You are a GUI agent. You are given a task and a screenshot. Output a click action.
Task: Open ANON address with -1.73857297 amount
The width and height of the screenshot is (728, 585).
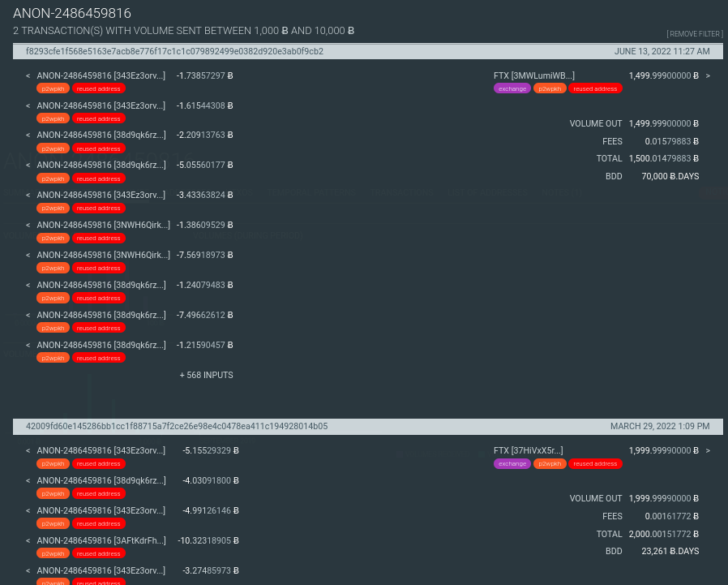click(x=101, y=75)
